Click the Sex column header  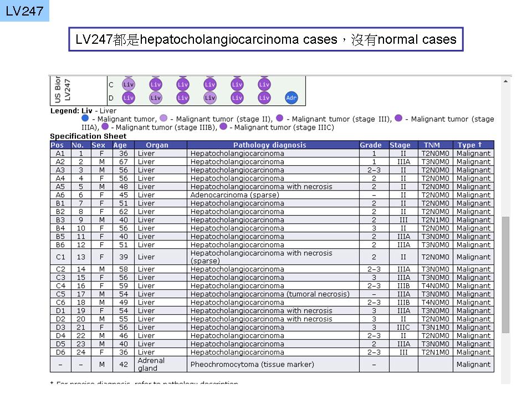tap(102, 145)
